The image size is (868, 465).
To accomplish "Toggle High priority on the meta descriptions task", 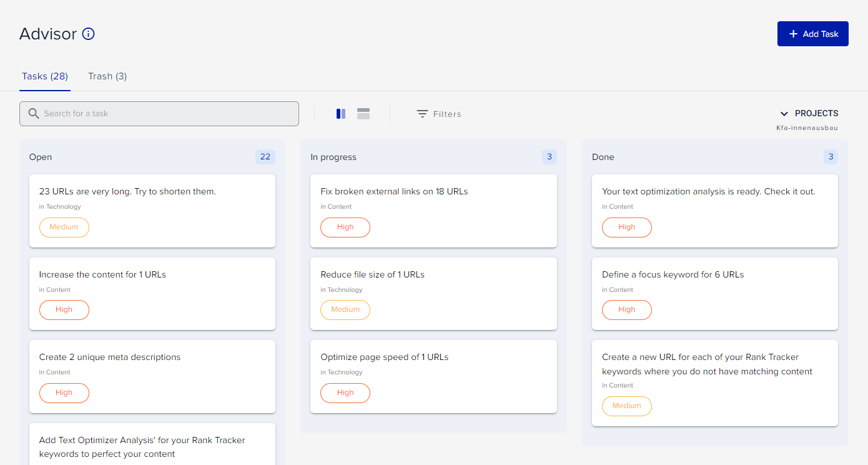I will pos(64,392).
